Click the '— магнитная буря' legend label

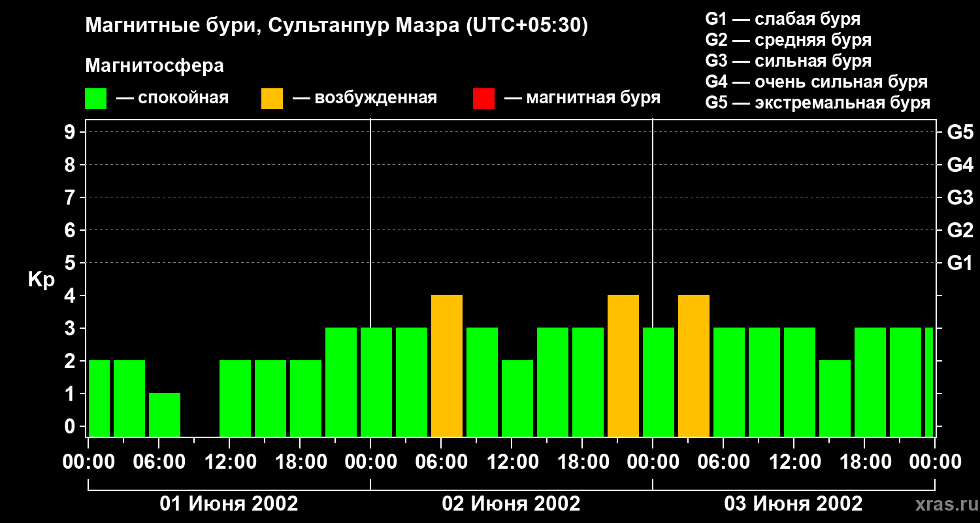tap(583, 98)
